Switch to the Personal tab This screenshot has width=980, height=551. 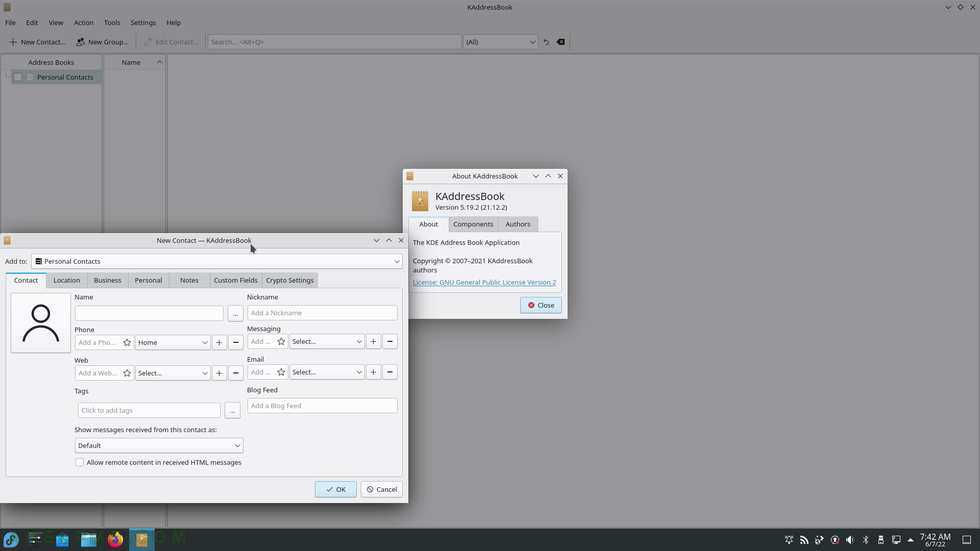click(148, 280)
